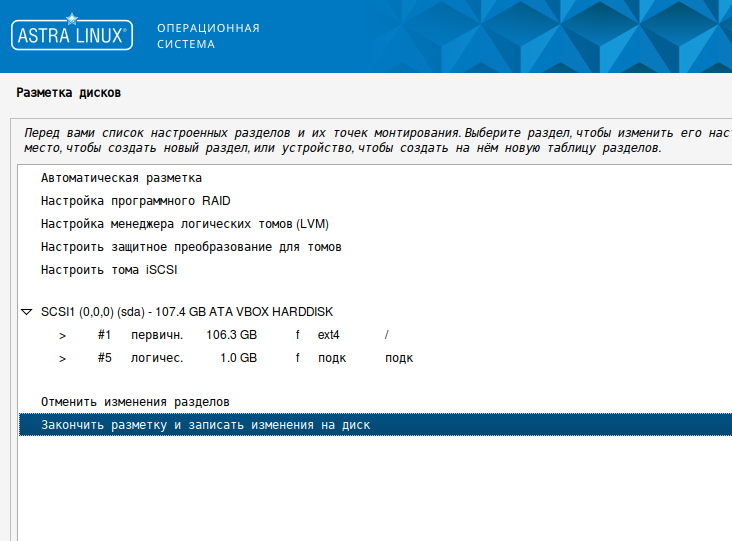Click the ext4 filesystem type
Image resolution: width=732 pixels, height=541 pixels.
(329, 336)
